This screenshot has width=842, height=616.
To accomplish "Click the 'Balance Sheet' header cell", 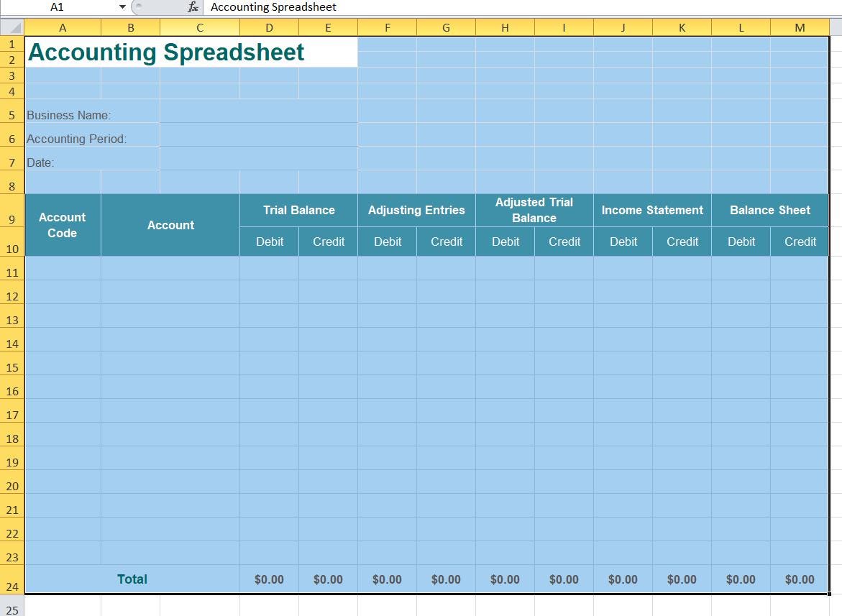I will [770, 211].
